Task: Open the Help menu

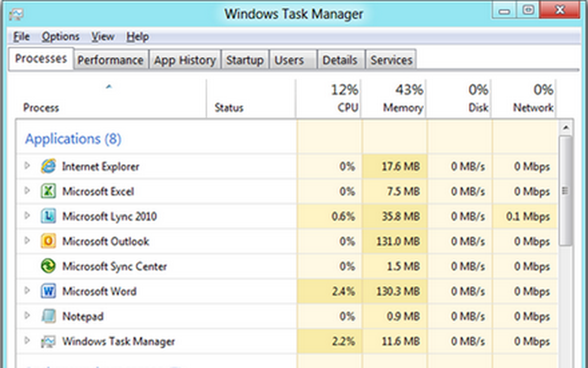Action: (x=137, y=37)
